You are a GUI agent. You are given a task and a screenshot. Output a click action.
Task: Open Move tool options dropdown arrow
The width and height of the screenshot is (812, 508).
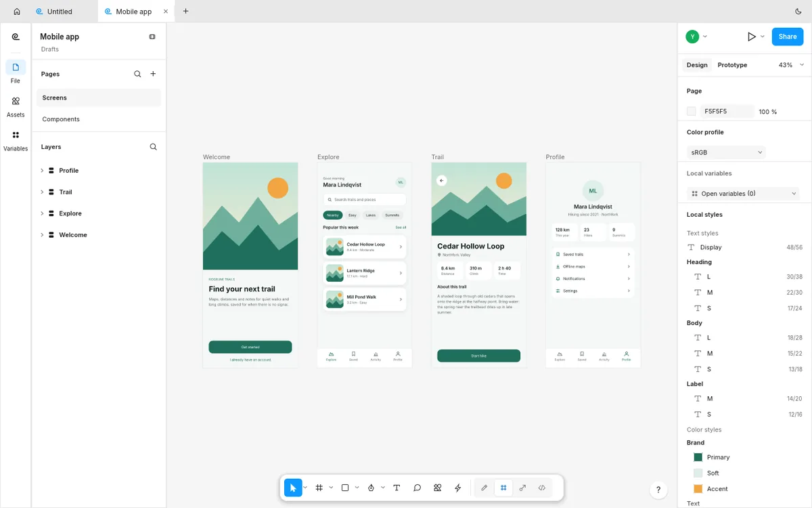pyautogui.click(x=305, y=488)
